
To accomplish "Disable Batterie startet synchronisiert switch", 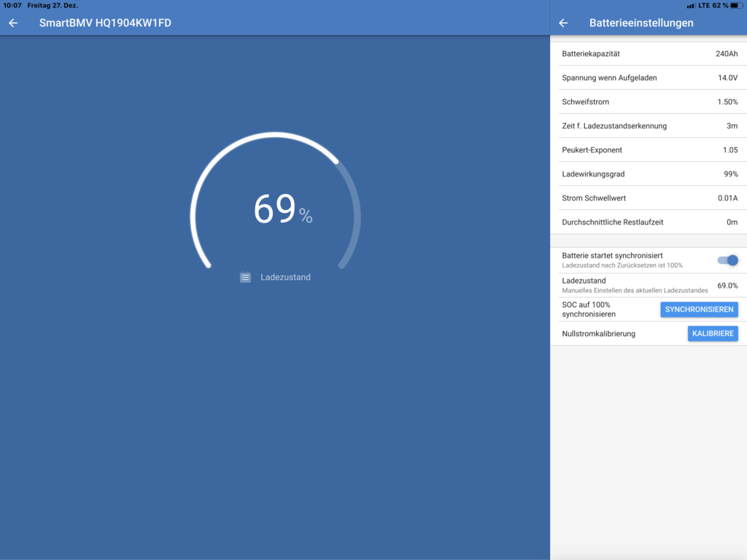I will [727, 260].
